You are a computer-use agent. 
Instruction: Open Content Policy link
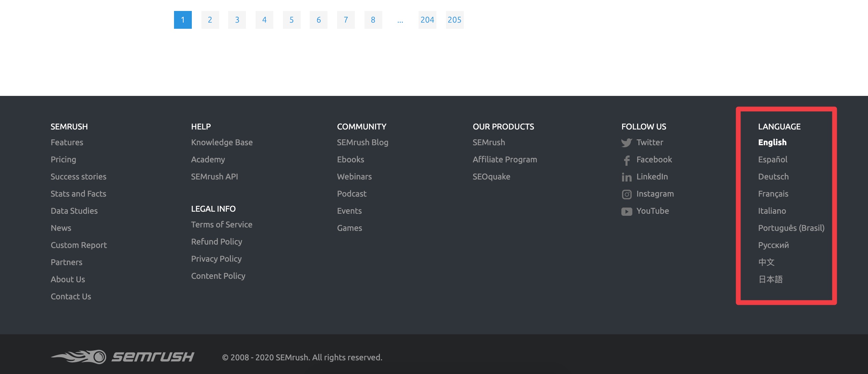pos(218,276)
